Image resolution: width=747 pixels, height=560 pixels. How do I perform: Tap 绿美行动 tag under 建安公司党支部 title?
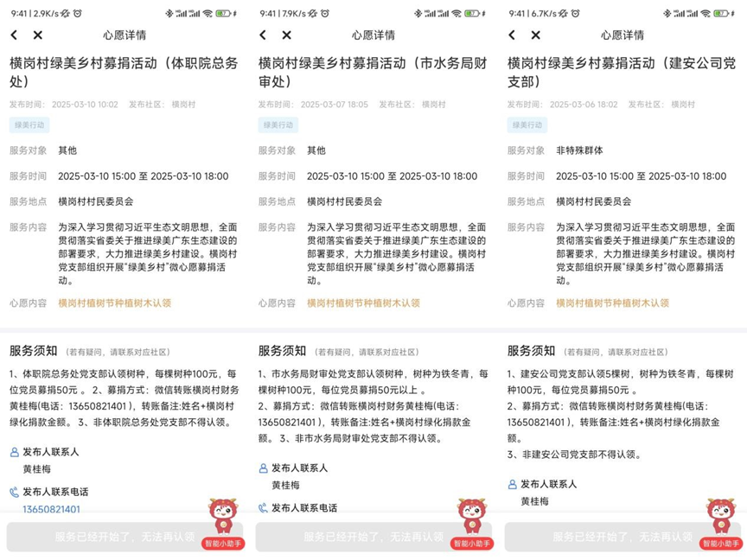(x=526, y=124)
